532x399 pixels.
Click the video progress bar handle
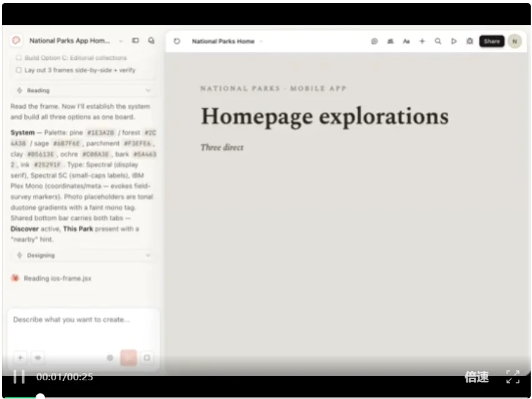click(x=41, y=397)
